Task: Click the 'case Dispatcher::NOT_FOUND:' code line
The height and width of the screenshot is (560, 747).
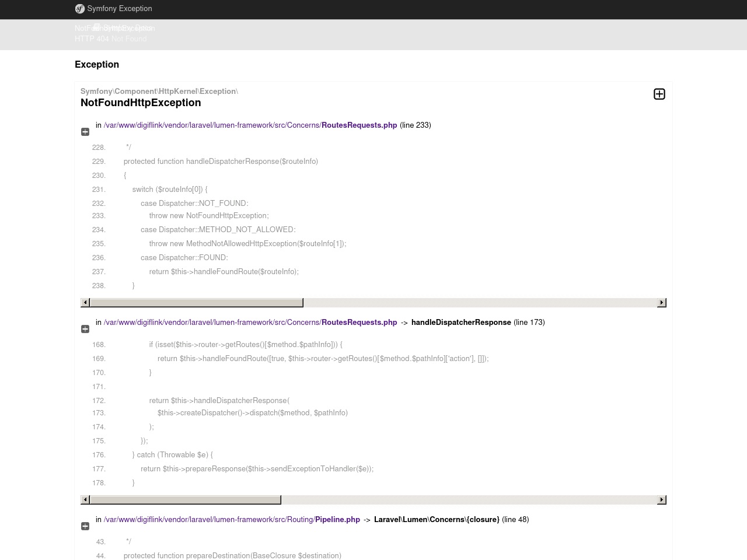Action: [x=194, y=204]
